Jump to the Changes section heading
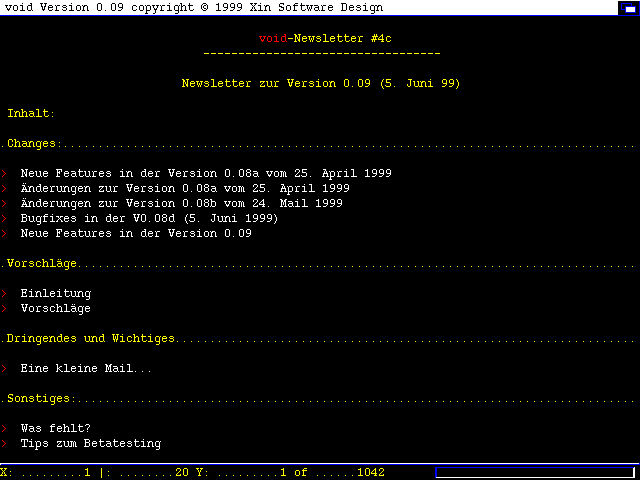The width and height of the screenshot is (640, 480). pos(32,143)
